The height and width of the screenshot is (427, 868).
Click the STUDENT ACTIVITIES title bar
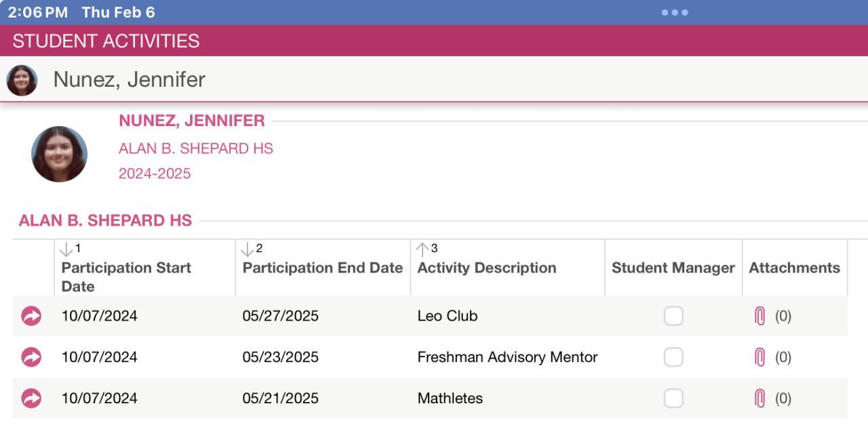[106, 41]
